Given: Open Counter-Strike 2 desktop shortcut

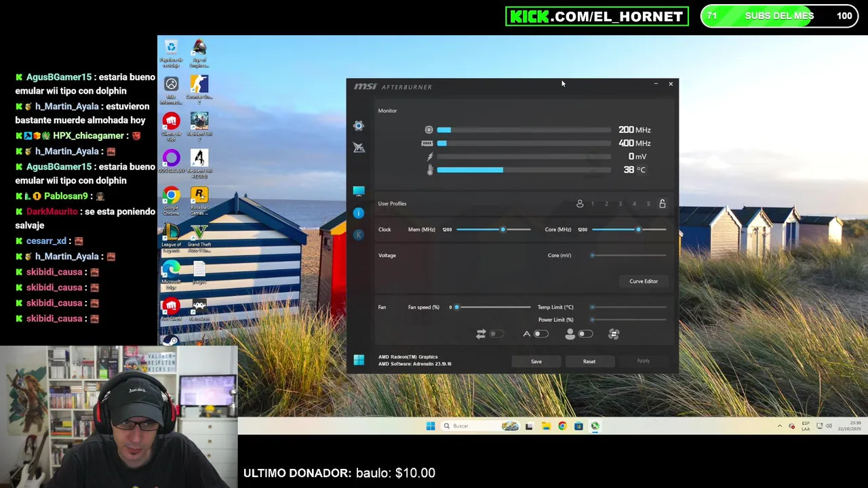Looking at the screenshot, I should click(199, 89).
